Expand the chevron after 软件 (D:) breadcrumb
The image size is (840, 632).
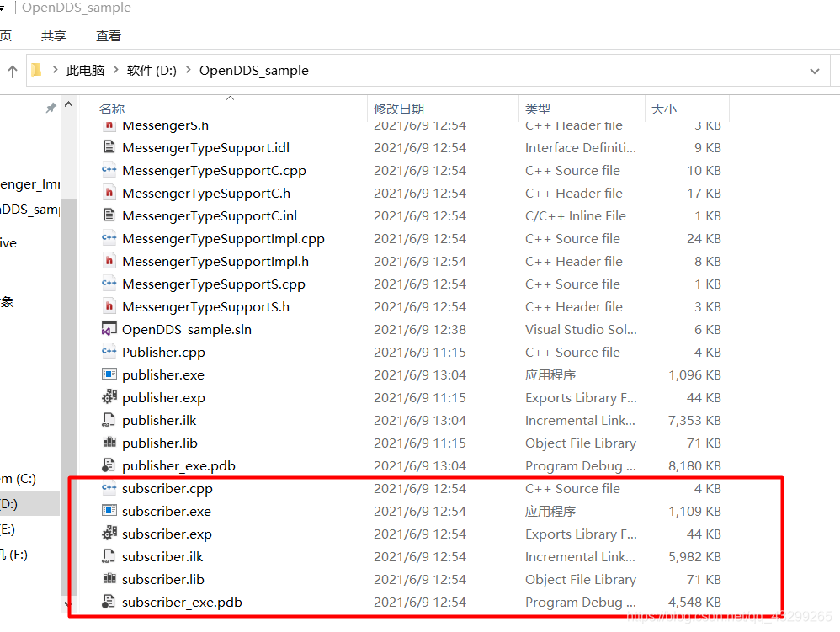pos(188,70)
